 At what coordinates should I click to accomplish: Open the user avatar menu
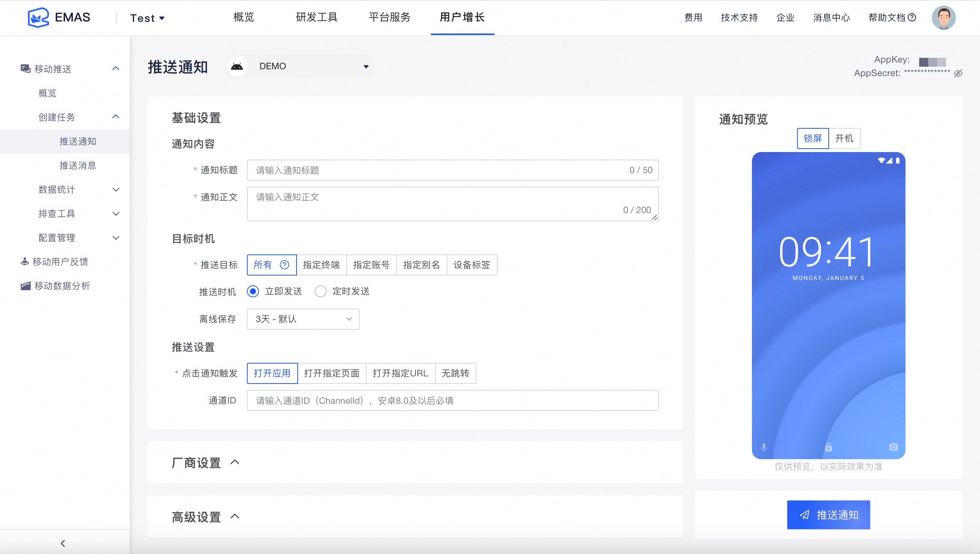point(943,18)
